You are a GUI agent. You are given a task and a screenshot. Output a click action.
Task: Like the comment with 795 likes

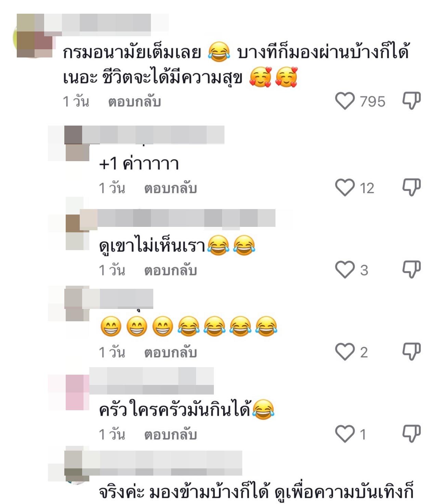[x=345, y=101]
